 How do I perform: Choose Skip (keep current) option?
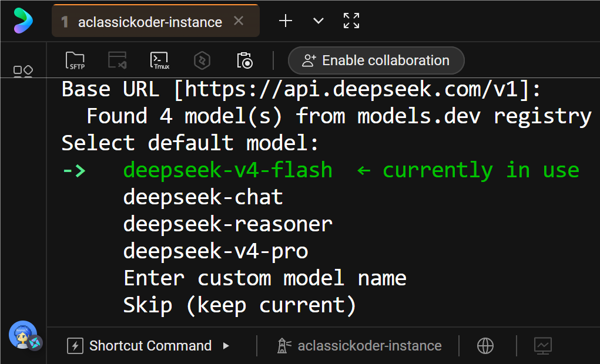[240, 305]
